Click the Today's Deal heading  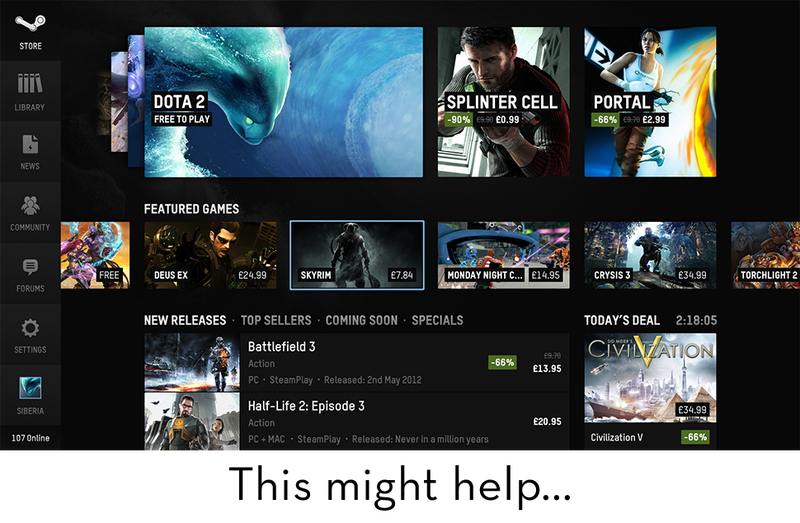[622, 320]
